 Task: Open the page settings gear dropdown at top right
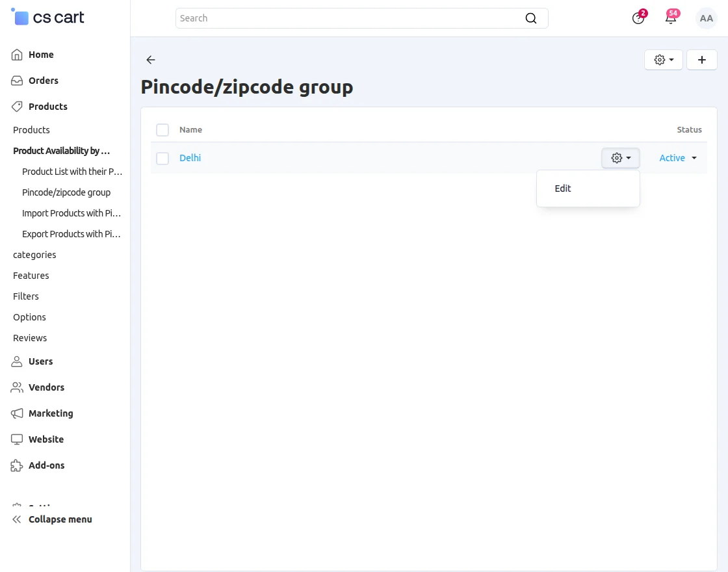click(663, 59)
